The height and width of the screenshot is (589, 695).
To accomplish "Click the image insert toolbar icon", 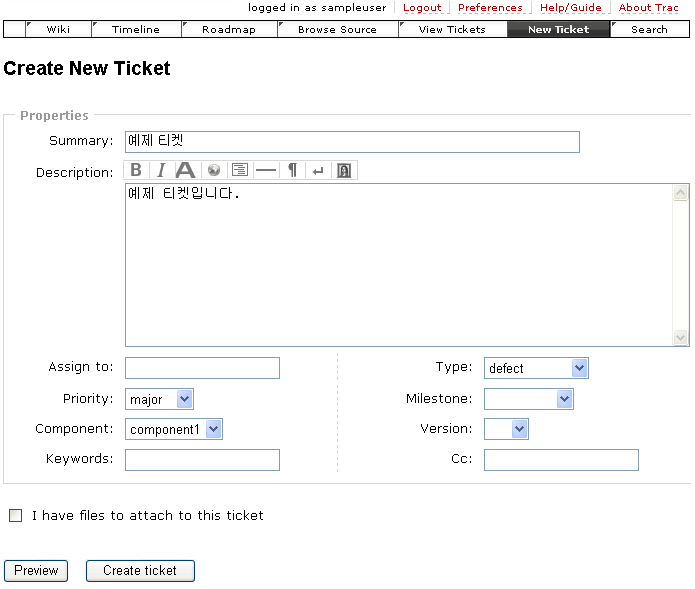I will 344,170.
